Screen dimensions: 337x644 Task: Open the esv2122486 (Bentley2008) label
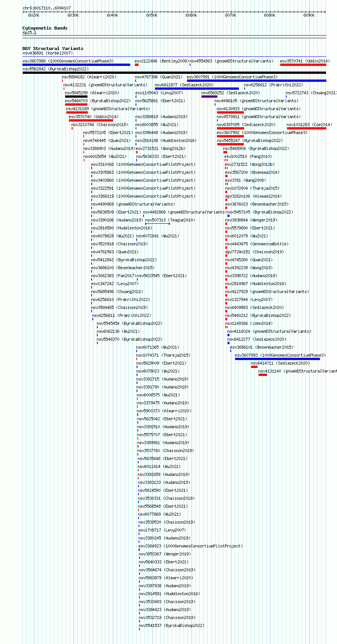pyautogui.click(x=162, y=61)
